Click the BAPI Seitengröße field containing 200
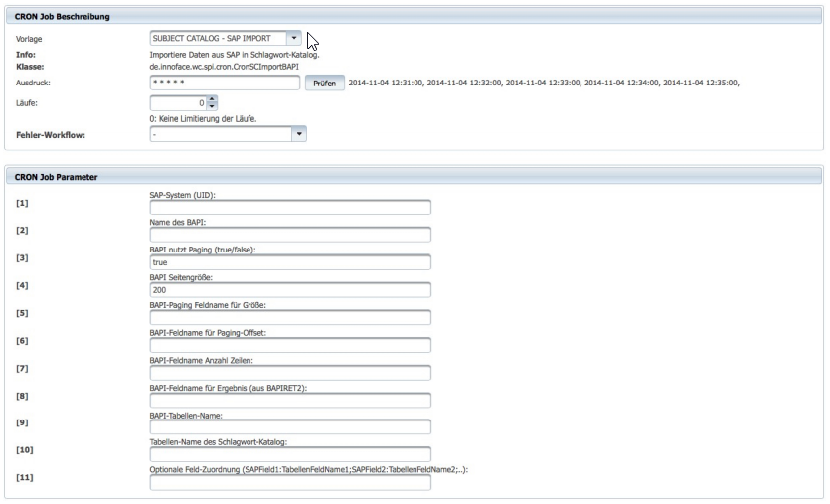 (x=290, y=290)
